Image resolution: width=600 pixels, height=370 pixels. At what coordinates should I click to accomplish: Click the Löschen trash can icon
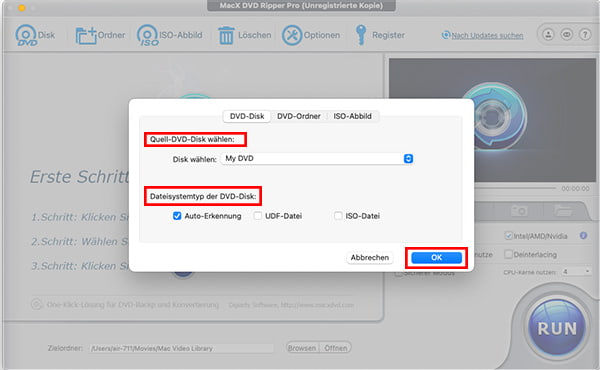(x=226, y=36)
